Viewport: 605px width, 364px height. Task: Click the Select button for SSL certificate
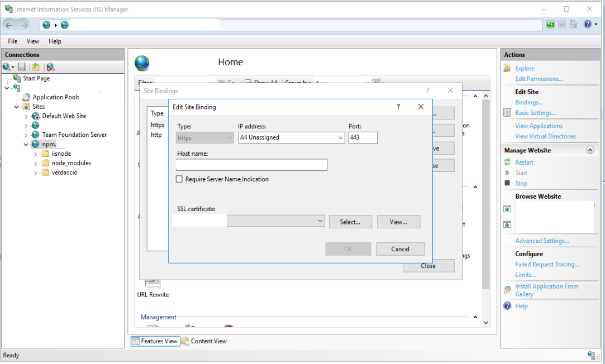[350, 222]
